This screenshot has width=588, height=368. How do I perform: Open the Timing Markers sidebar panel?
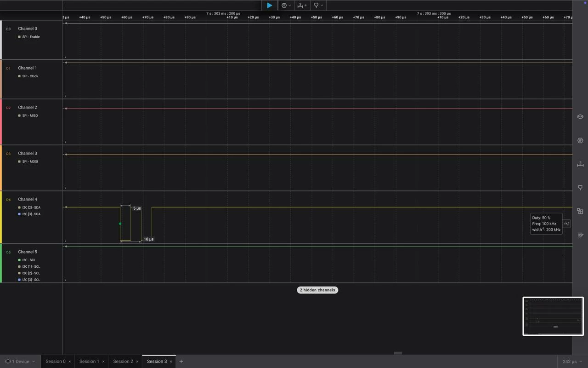click(x=580, y=188)
